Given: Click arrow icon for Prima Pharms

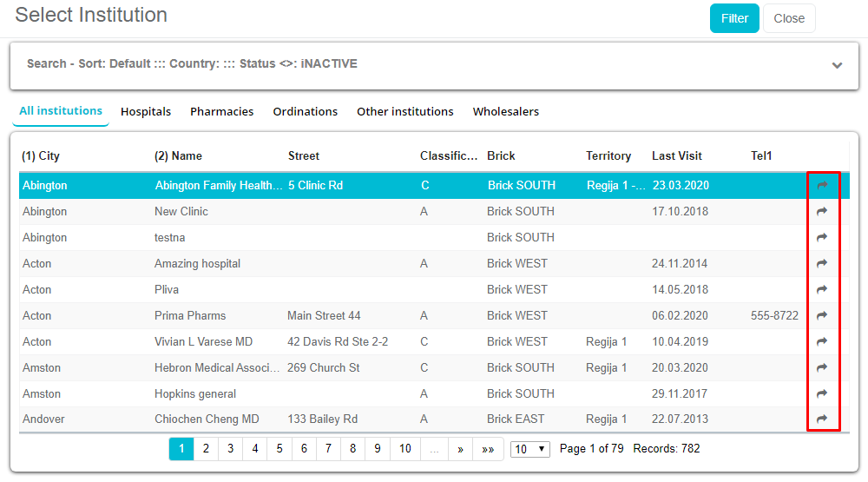Looking at the screenshot, I should tap(822, 315).
